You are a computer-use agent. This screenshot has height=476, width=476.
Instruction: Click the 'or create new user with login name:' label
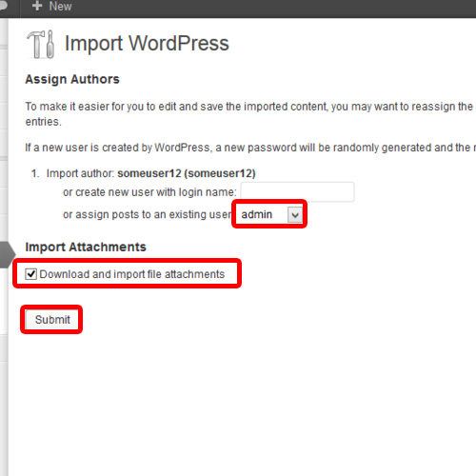point(149,192)
